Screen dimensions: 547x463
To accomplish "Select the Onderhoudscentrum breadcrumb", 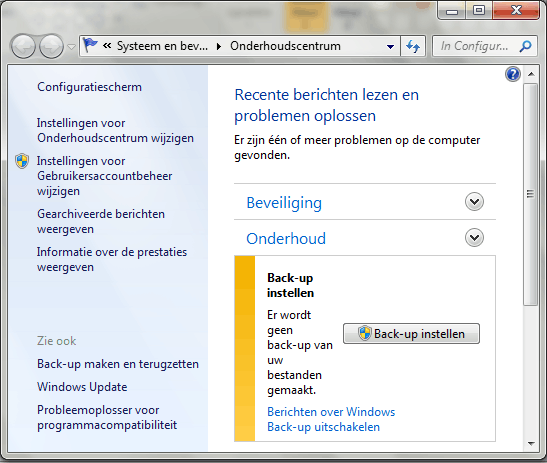I will point(285,46).
